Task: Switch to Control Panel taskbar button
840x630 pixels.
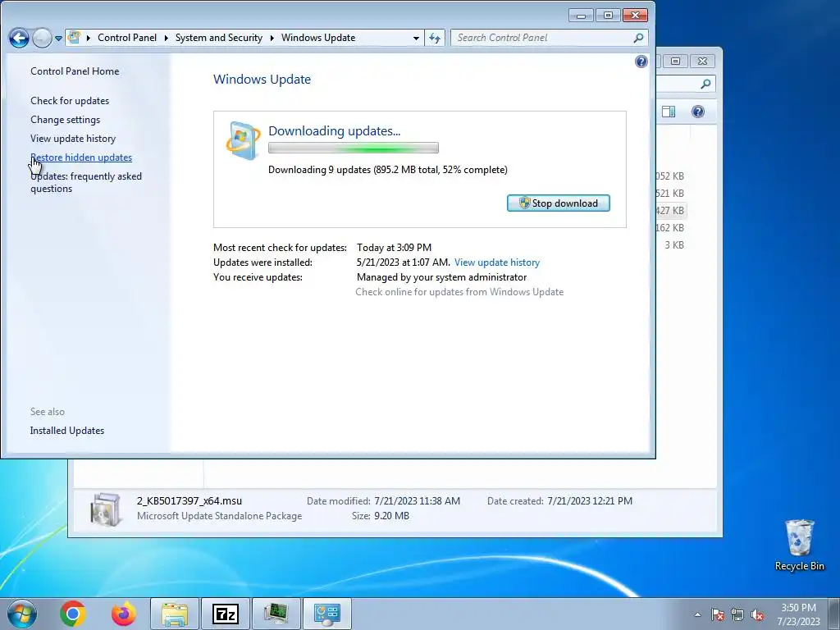Action: tap(327, 614)
